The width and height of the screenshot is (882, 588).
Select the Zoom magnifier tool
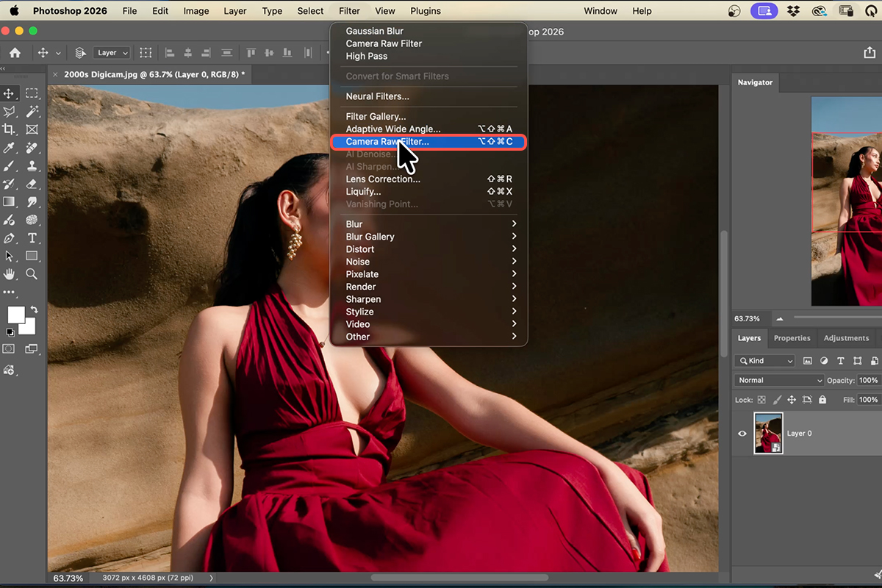(32, 274)
